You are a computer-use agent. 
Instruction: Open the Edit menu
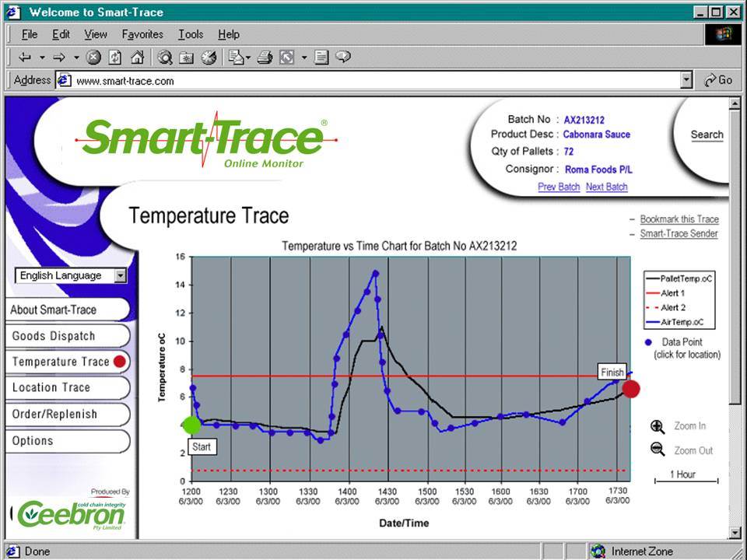click(61, 34)
